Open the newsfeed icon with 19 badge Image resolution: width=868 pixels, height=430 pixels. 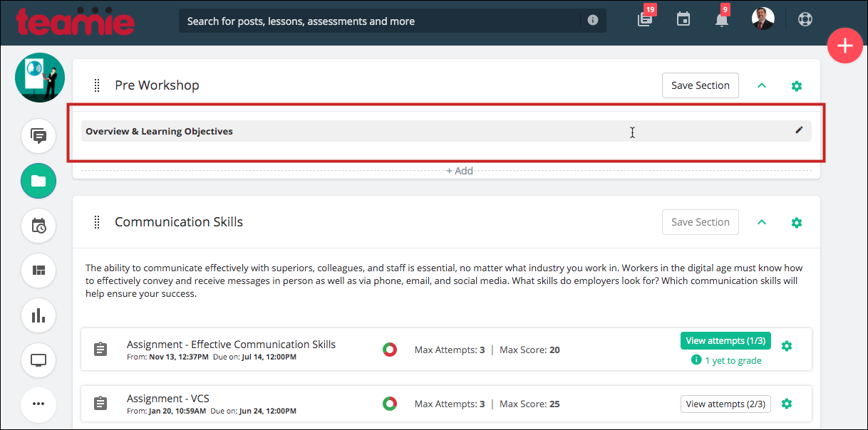[x=645, y=19]
